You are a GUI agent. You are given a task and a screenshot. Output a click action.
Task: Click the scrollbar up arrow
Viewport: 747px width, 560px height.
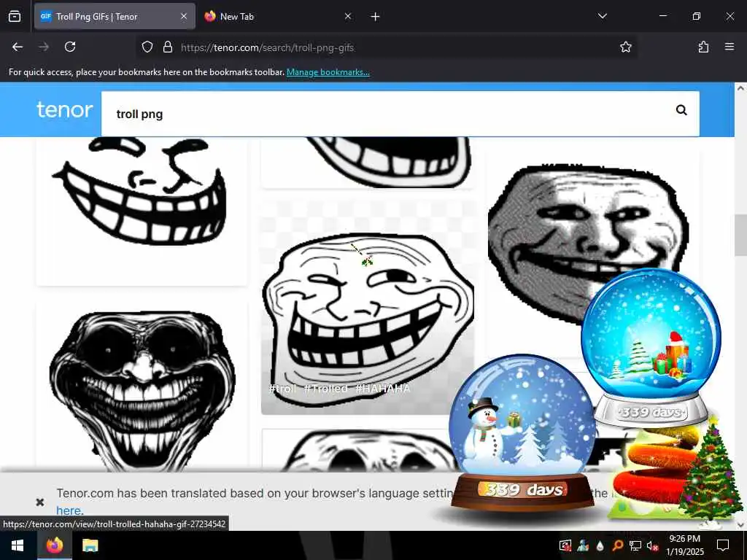click(x=740, y=88)
